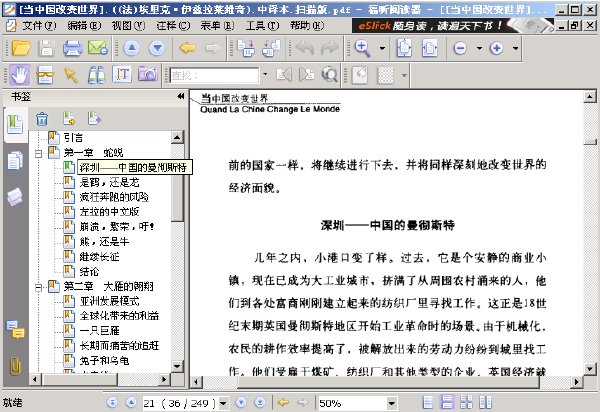
Task: Switch to continuous page layout
Action: click(x=447, y=402)
